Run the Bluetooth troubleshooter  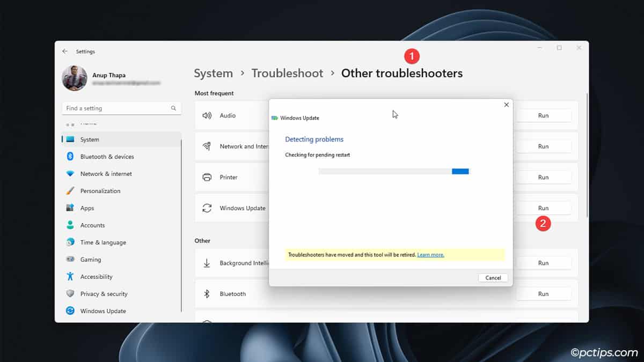click(543, 294)
